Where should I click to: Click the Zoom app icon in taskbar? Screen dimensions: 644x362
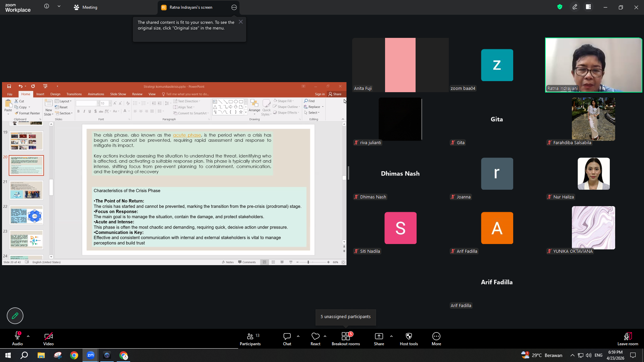[91, 355]
